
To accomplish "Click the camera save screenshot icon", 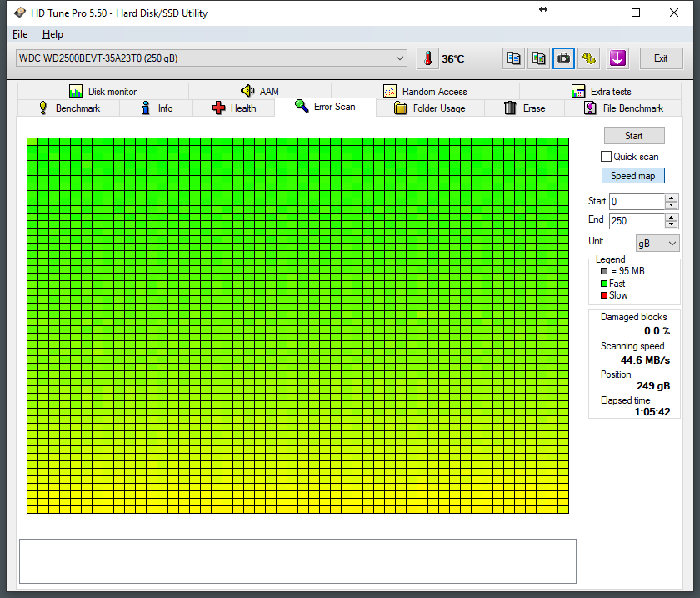I will point(564,58).
